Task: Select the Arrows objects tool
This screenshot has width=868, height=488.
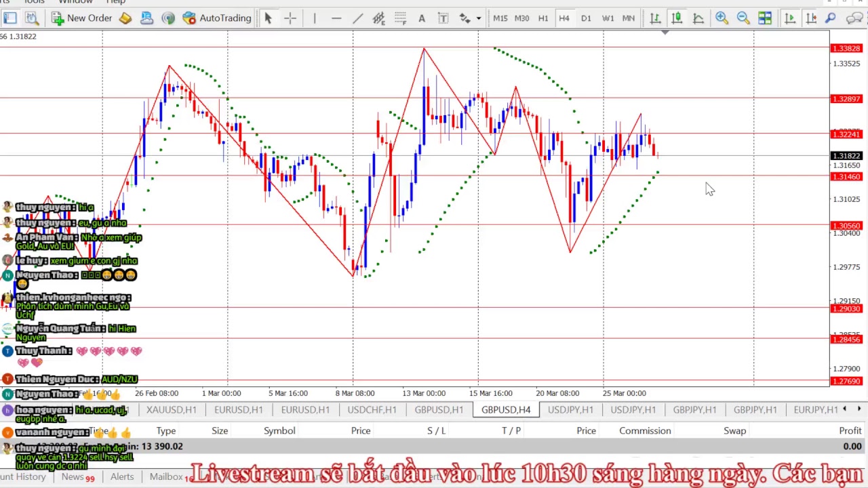Action: point(465,18)
